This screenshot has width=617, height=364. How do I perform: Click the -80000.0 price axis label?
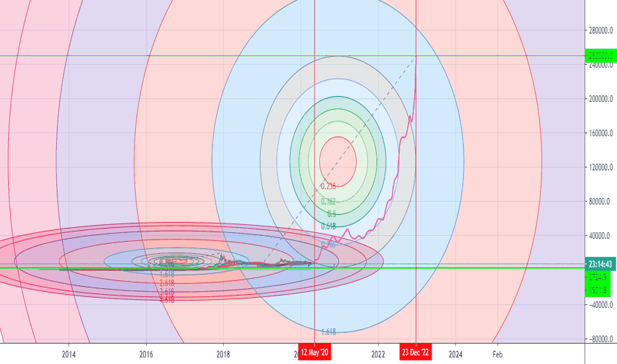pyautogui.click(x=601, y=339)
